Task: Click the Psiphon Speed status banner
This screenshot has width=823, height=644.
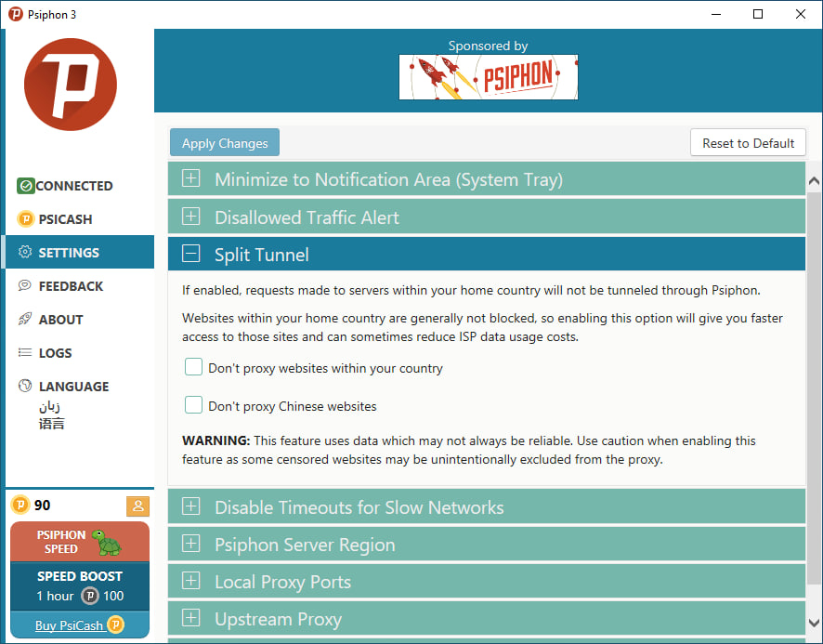Action: tap(80, 542)
